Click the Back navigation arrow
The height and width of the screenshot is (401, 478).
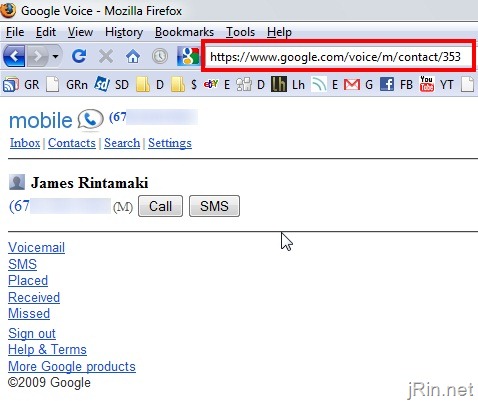pyautogui.click(x=14, y=56)
